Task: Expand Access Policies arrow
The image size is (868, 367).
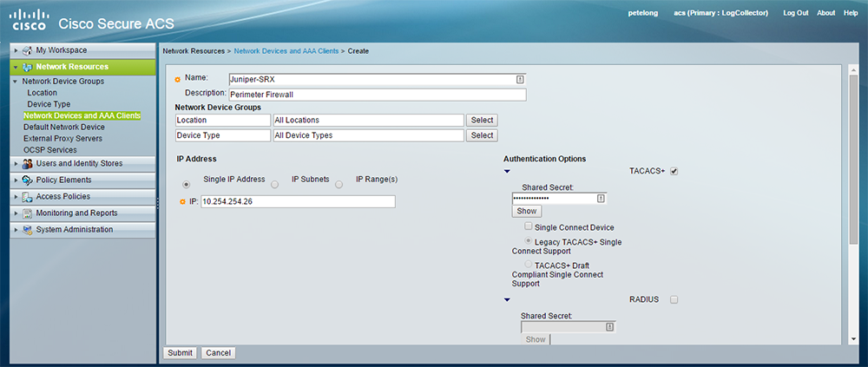Action: pyautogui.click(x=16, y=197)
